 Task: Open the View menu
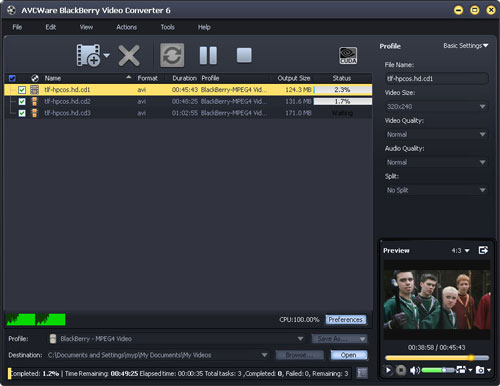[x=86, y=27]
